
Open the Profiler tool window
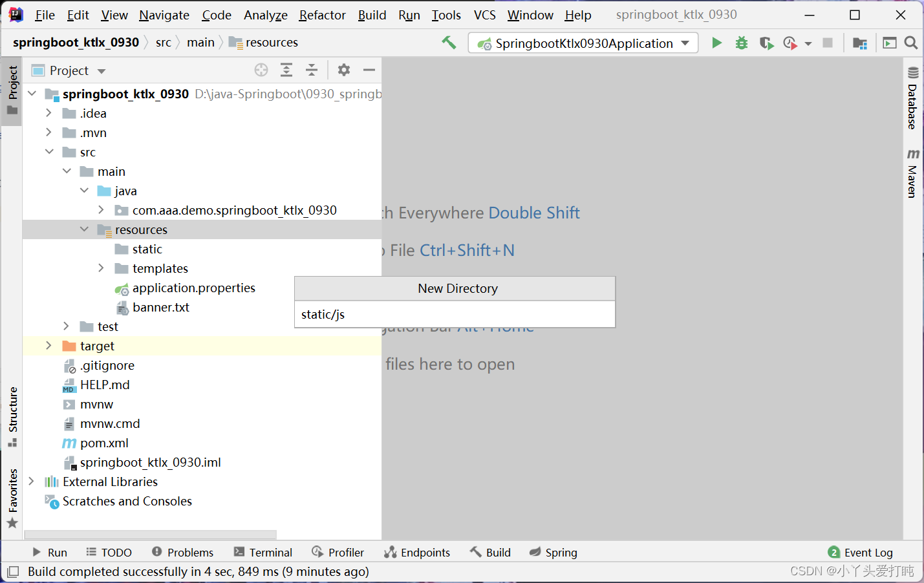tap(338, 553)
